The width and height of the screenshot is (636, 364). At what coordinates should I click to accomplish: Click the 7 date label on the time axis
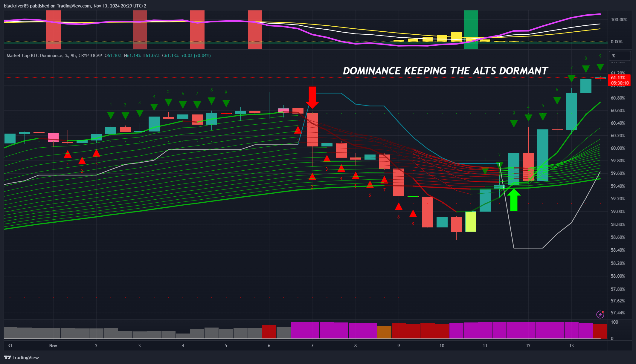pyautogui.click(x=312, y=346)
